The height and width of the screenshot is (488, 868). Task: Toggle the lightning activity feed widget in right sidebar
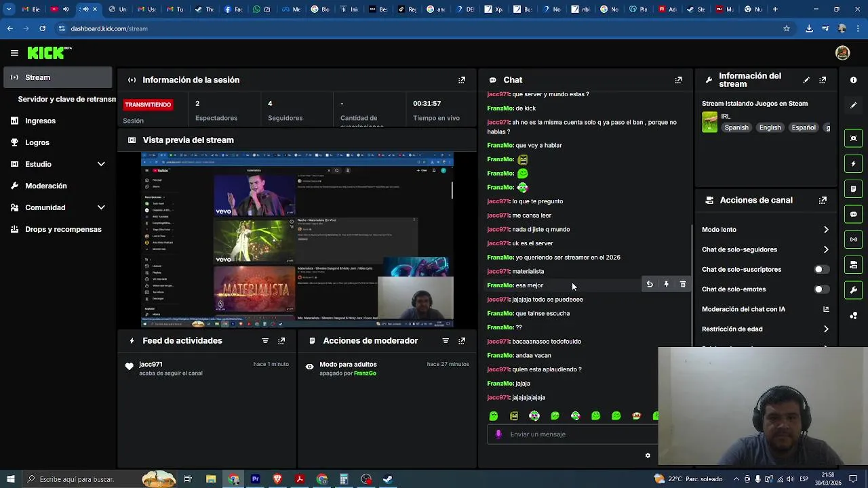[x=854, y=164]
